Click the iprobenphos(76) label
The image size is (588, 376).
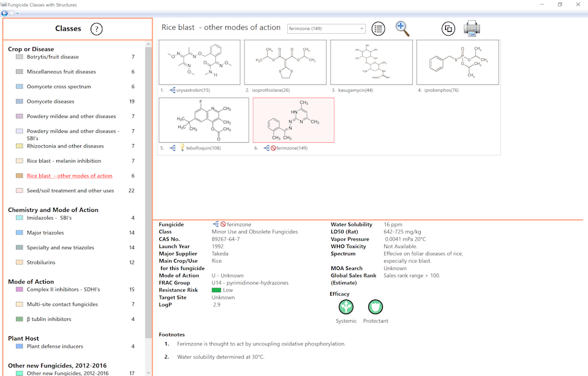pyautogui.click(x=441, y=90)
